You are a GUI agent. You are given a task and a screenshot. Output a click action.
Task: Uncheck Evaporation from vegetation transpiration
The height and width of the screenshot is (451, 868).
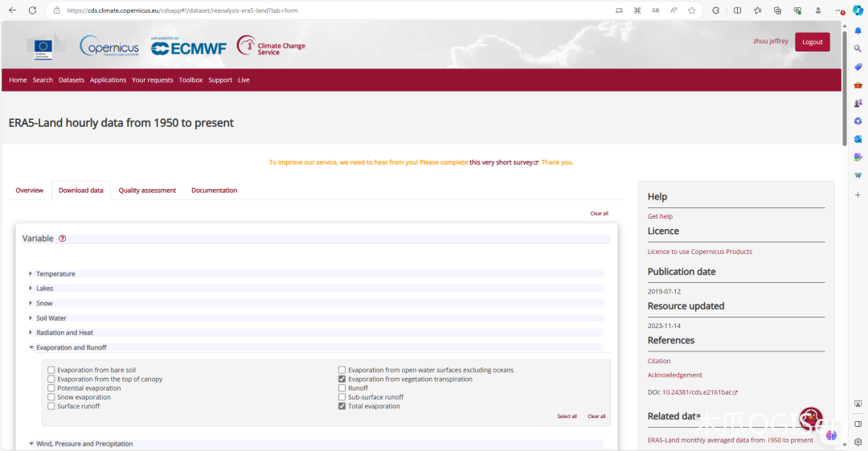pyautogui.click(x=342, y=379)
